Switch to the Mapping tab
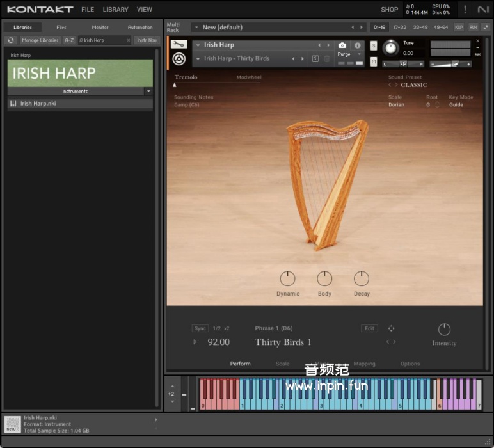This screenshot has height=448, width=494. 365,364
